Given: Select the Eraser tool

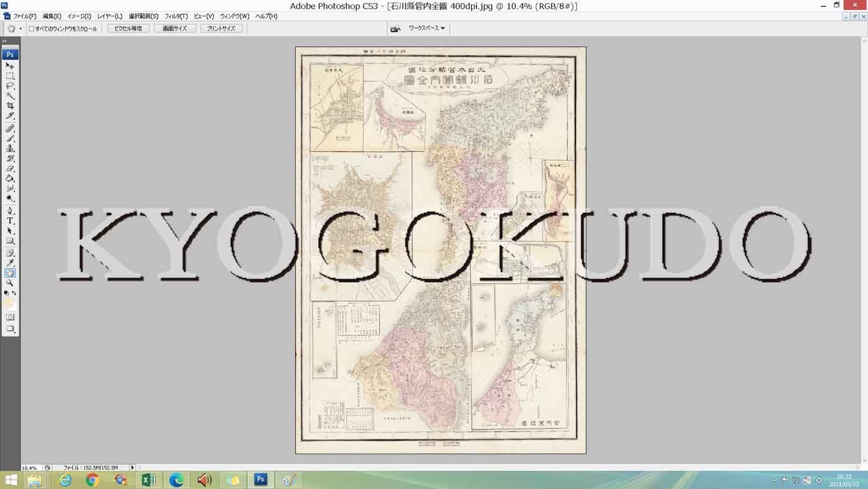Looking at the screenshot, I should (x=10, y=168).
